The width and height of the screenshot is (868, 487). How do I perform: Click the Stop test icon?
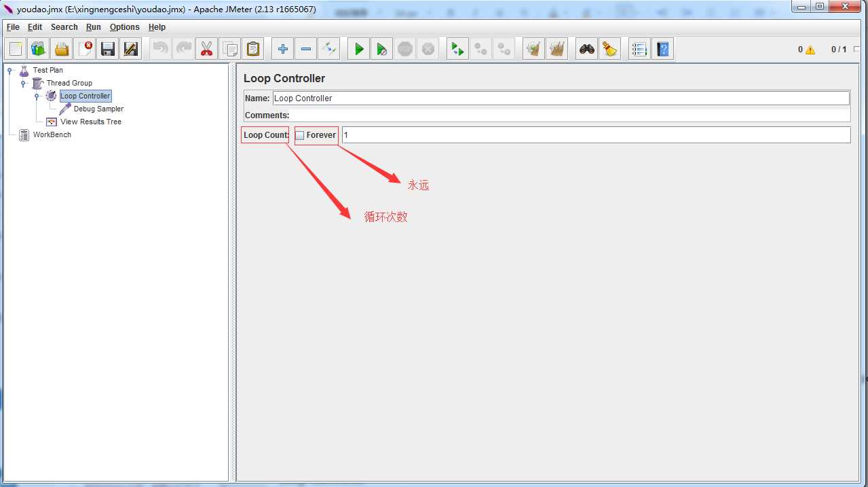405,49
